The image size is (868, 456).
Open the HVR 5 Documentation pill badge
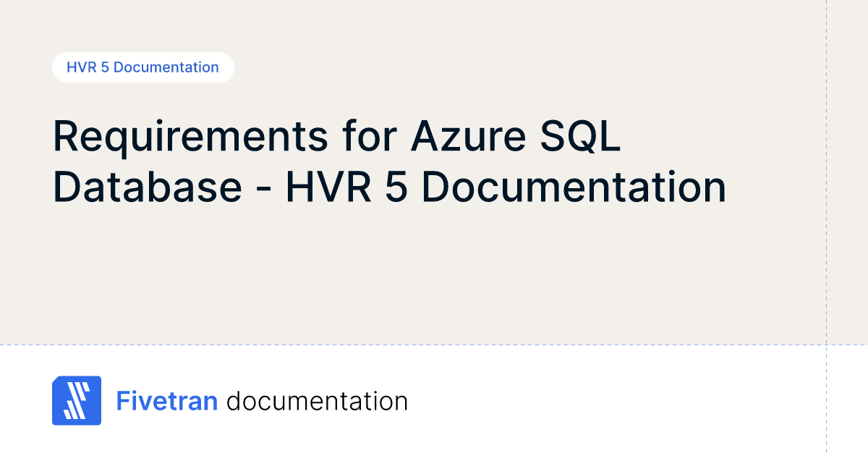[142, 67]
